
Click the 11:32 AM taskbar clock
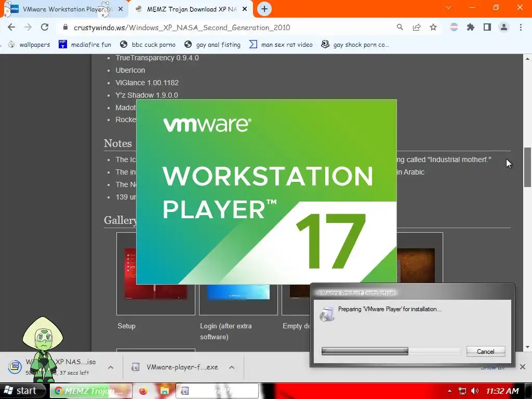point(502,391)
